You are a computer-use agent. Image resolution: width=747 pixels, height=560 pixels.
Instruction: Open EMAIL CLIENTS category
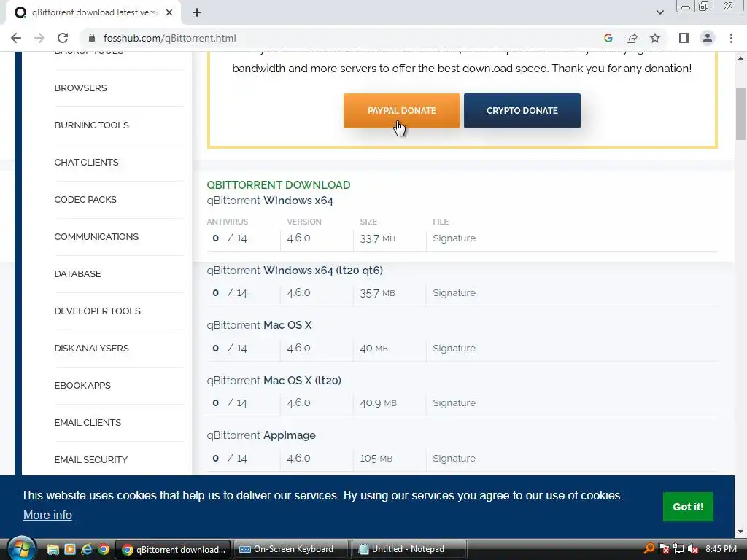coord(88,422)
